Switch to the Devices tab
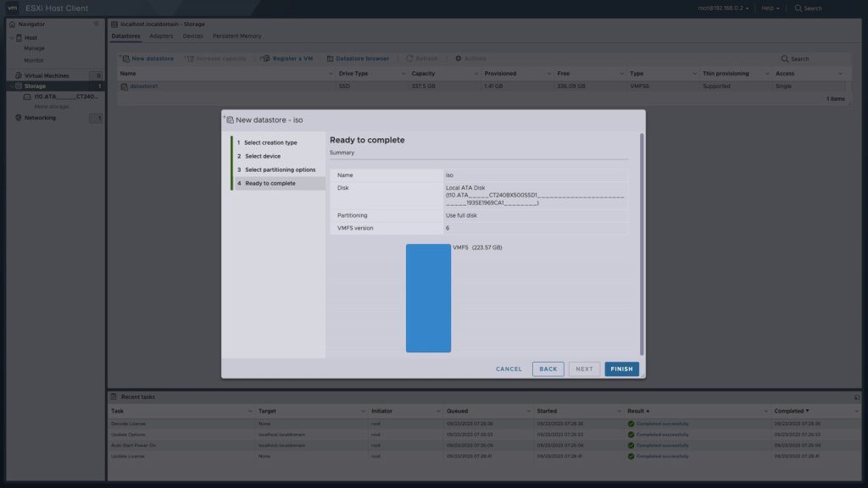The height and width of the screenshot is (488, 868). [x=192, y=36]
